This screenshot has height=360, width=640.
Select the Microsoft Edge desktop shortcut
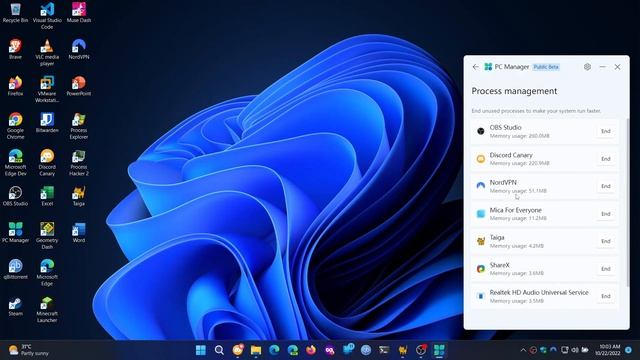pyautogui.click(x=47, y=273)
